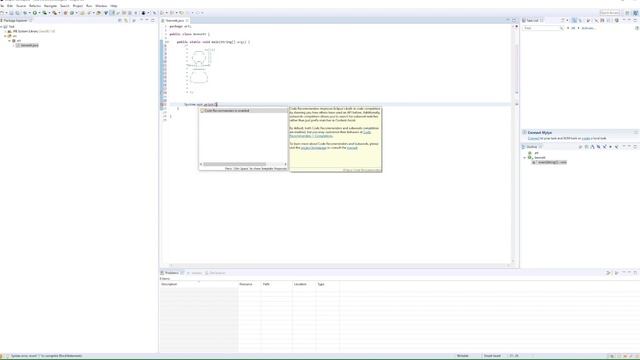Click the System.out line in the editor
This screenshot has width=640, height=360.
tap(200, 104)
